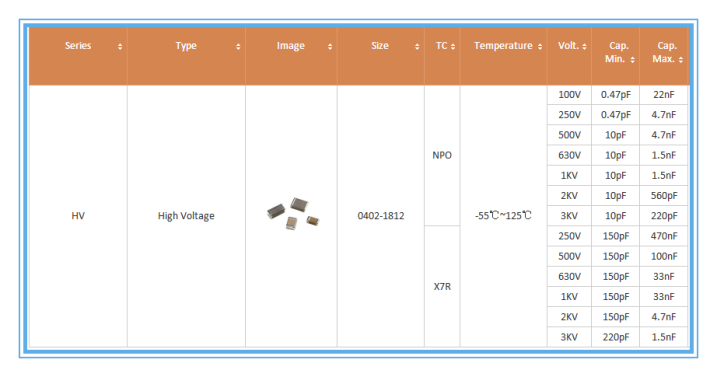Screen dimensions: 717x377
Task: Click the capacitor product image
Action: coord(293,213)
